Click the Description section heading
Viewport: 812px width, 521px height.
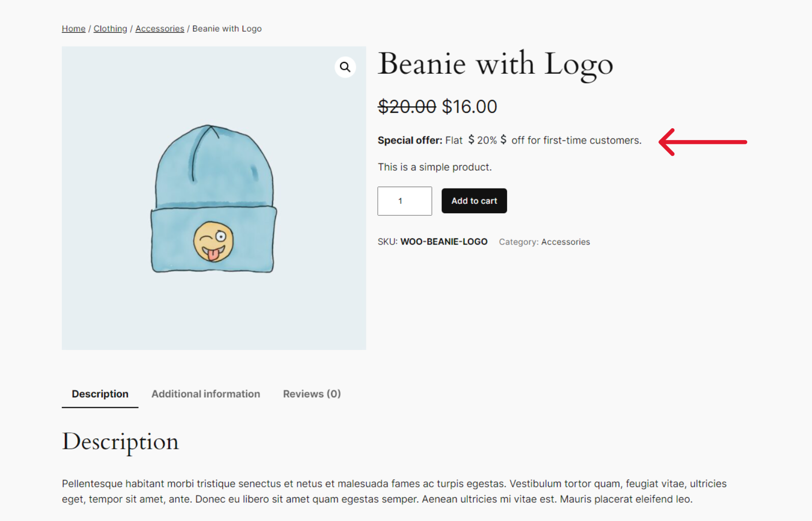[x=120, y=441]
